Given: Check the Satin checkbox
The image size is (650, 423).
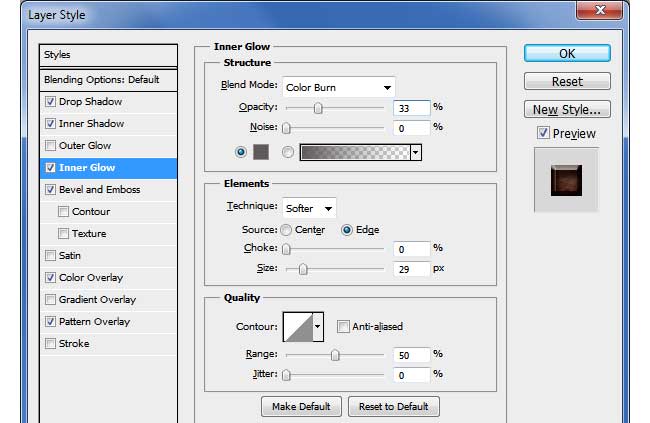Looking at the screenshot, I should coord(50,255).
